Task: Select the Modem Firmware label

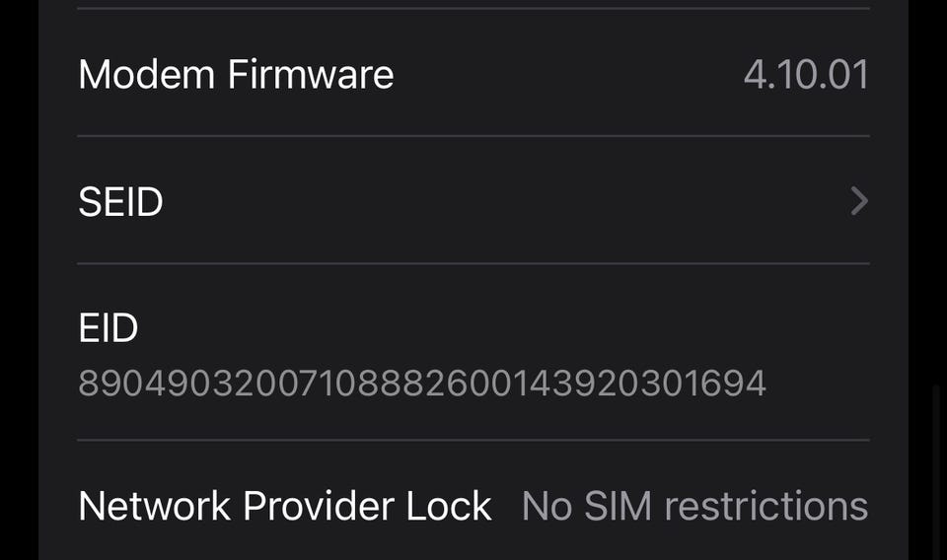Action: [236, 75]
